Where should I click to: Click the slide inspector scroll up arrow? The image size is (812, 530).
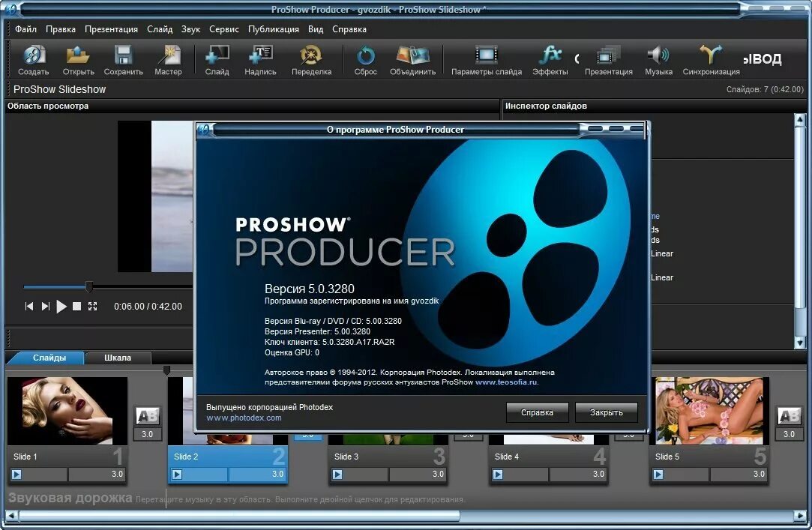799,120
